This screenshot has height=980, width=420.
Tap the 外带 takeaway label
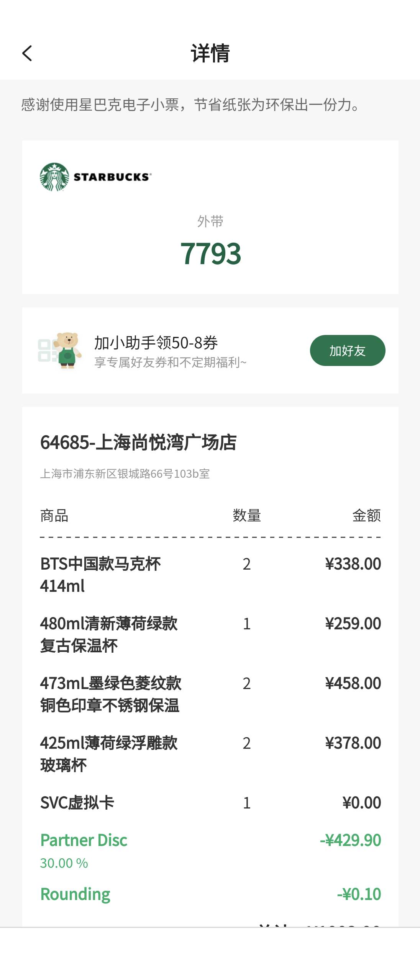(x=210, y=221)
